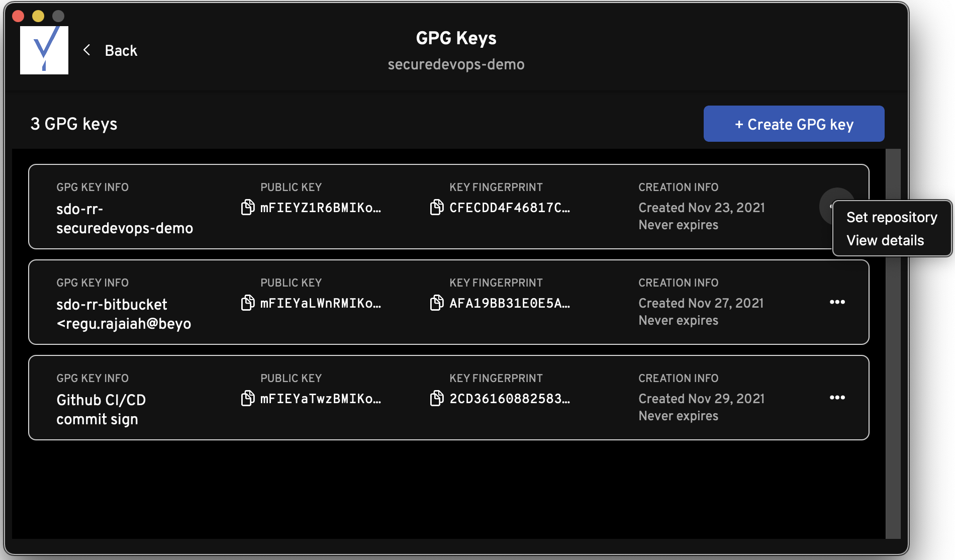
Task: Open more options for Github CI/CD key
Action: coord(837,398)
